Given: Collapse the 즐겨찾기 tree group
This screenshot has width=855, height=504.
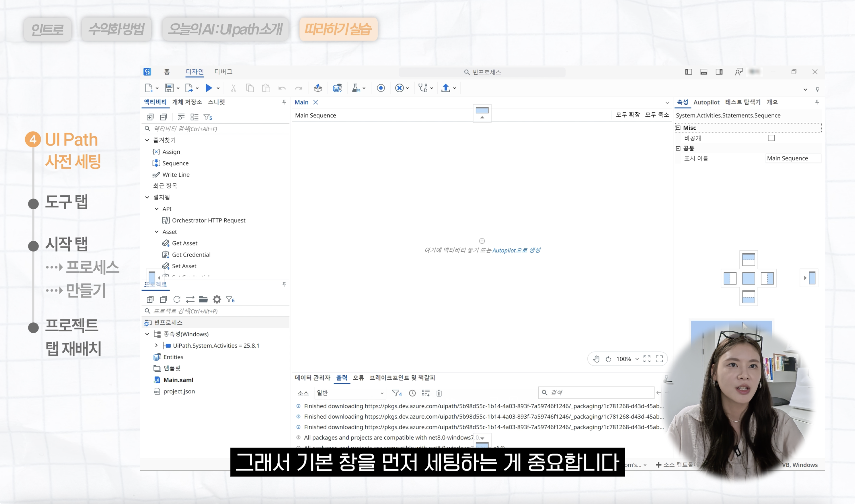Looking at the screenshot, I should point(147,140).
